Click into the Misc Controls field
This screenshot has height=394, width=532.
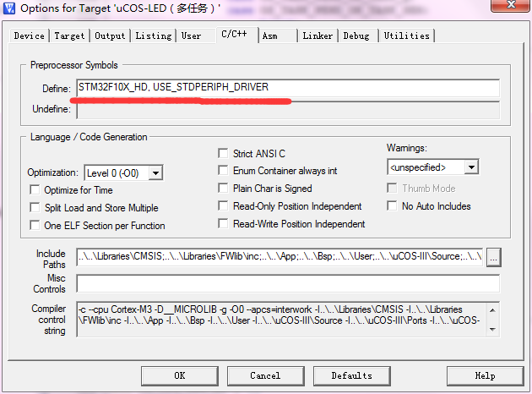pyautogui.click(x=287, y=283)
